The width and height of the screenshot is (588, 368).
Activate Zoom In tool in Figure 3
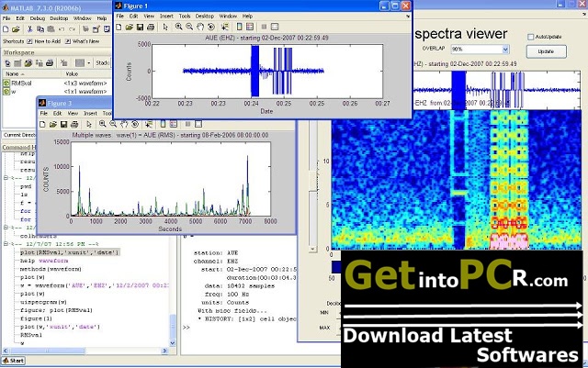point(102,124)
